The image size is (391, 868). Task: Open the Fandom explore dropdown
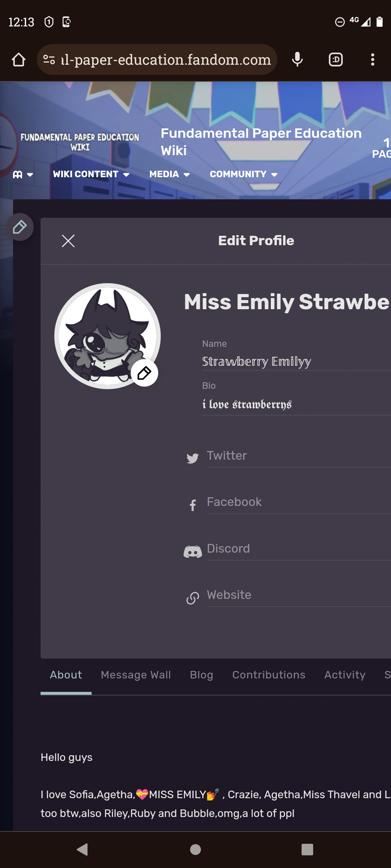click(23, 175)
